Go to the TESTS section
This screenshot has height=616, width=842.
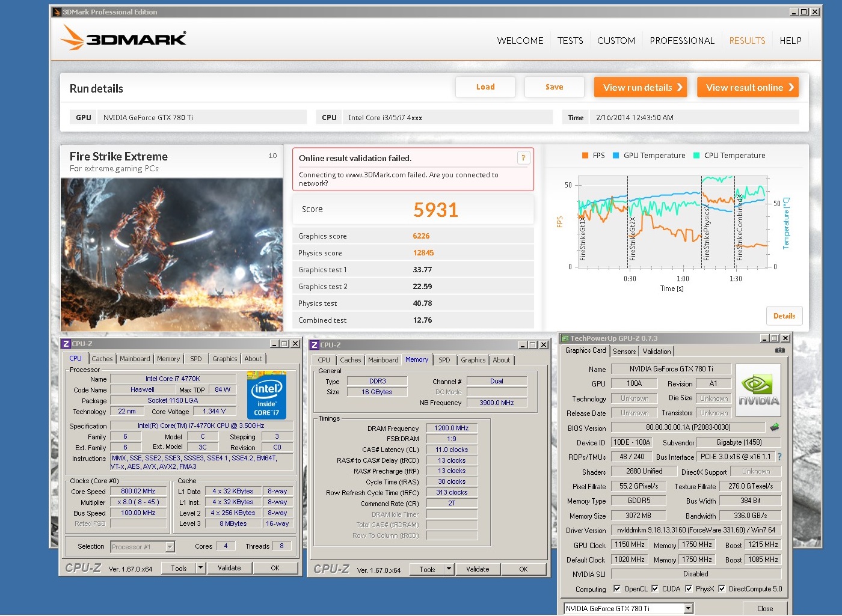[570, 41]
